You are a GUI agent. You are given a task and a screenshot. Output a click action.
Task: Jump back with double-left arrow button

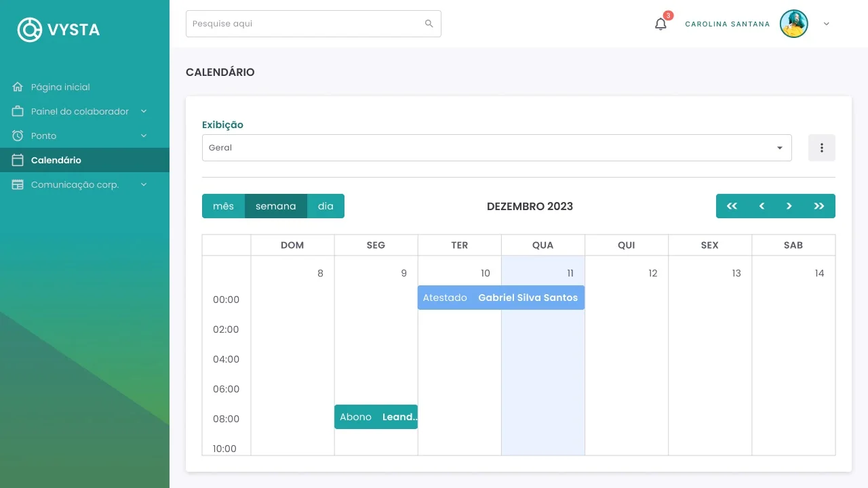click(x=732, y=206)
